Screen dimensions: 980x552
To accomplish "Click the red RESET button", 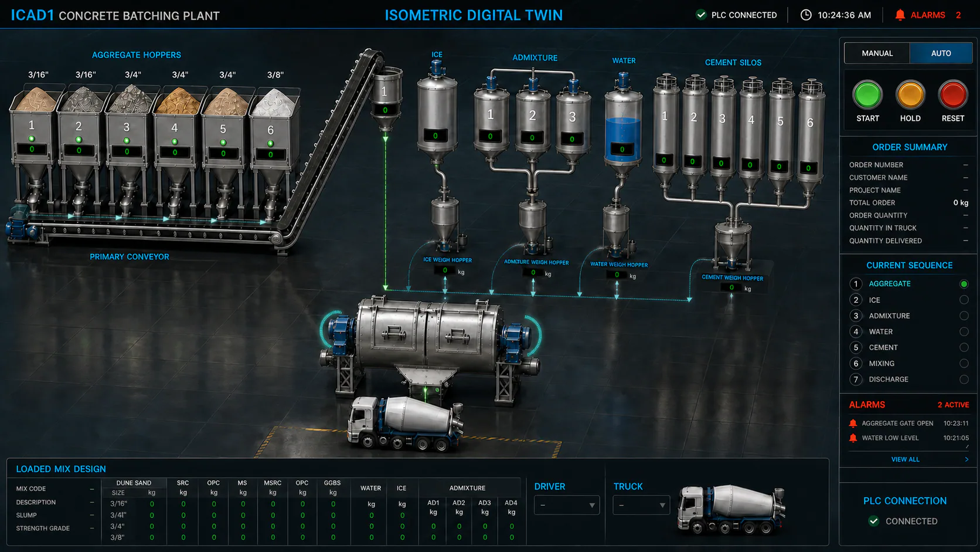I will (953, 95).
